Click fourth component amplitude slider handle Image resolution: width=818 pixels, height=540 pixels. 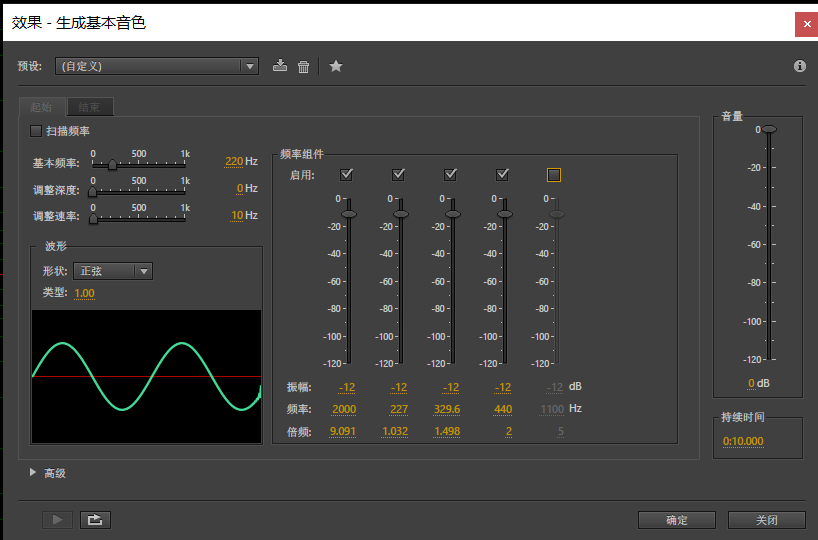pos(504,214)
